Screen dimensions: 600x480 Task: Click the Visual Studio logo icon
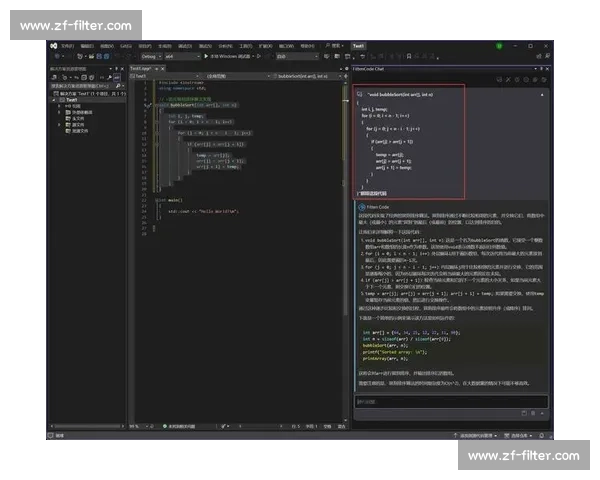[x=54, y=46]
